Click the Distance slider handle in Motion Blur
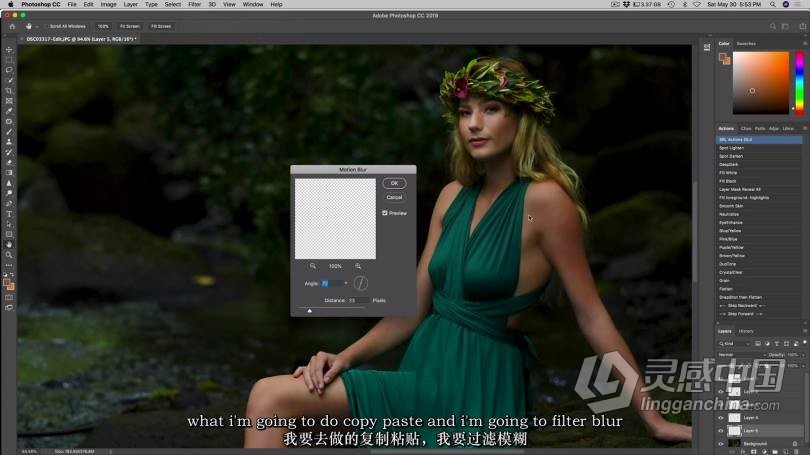Image resolution: width=810 pixels, height=455 pixels. 309,311
